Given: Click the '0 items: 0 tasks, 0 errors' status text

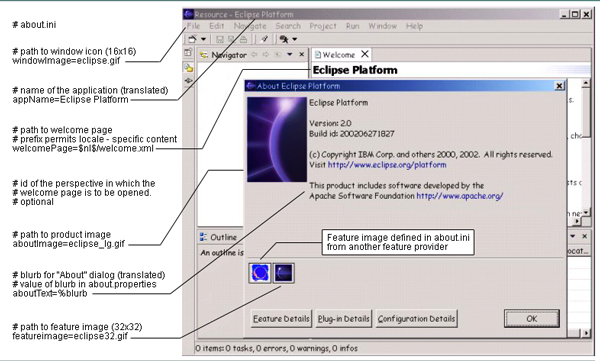Looking at the screenshot, I should point(276,348).
